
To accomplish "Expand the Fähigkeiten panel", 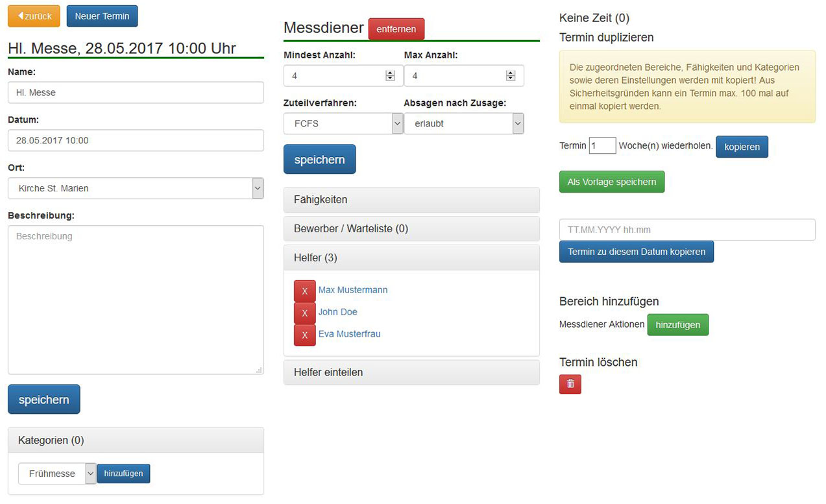I will tap(411, 200).
